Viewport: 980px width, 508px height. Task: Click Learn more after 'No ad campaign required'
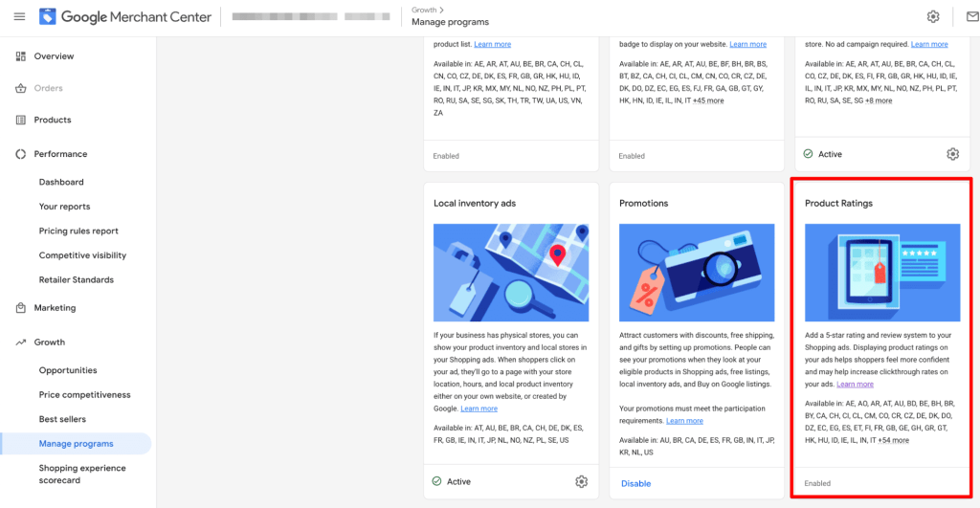[x=929, y=44]
